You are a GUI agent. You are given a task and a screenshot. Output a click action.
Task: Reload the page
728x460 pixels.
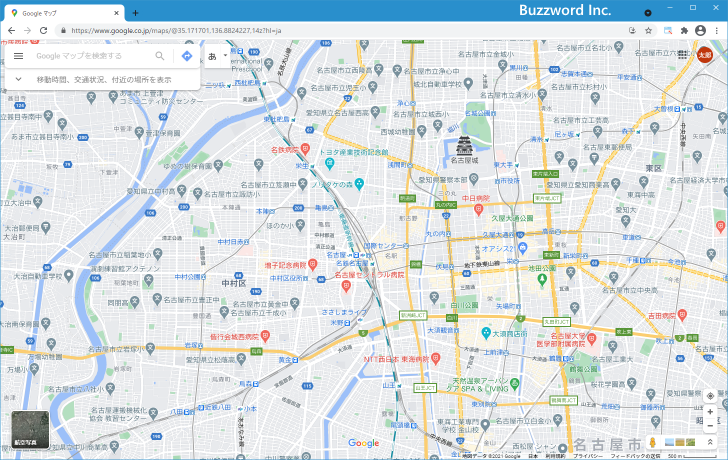click(x=43, y=31)
